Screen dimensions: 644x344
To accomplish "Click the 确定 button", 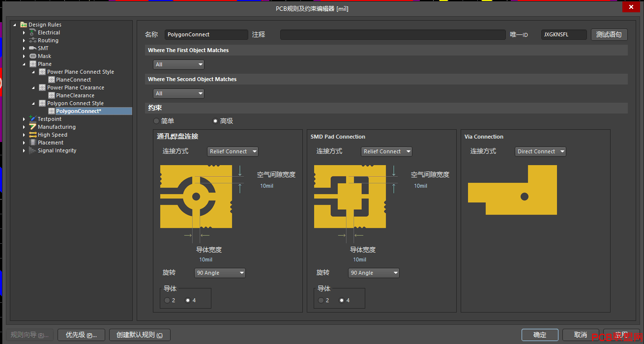I will tap(540, 335).
